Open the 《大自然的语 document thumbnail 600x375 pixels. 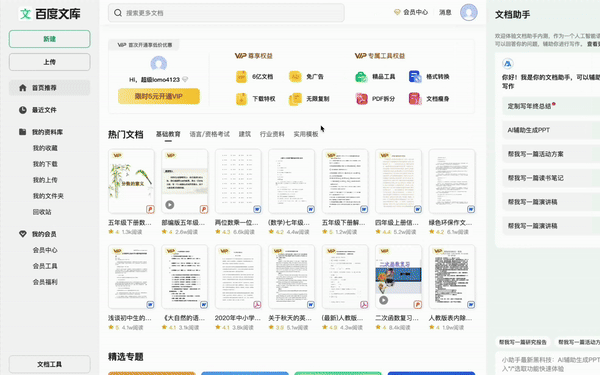point(185,277)
